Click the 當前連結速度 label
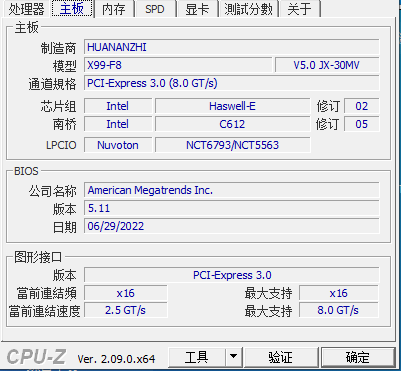 (x=45, y=311)
